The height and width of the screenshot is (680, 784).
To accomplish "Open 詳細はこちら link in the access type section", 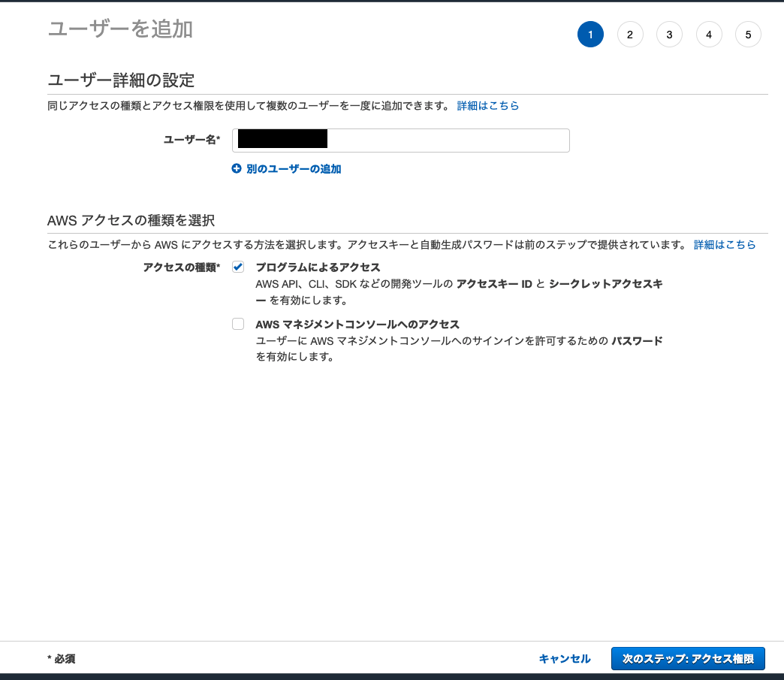I will click(725, 244).
